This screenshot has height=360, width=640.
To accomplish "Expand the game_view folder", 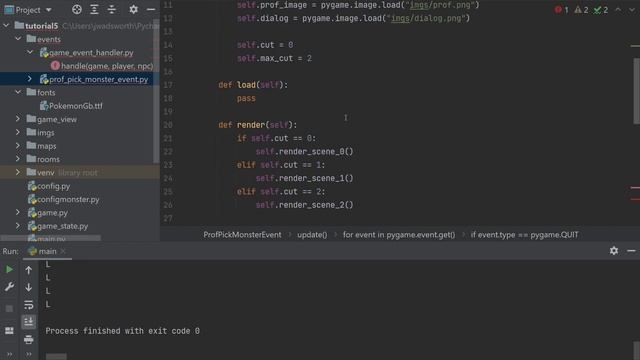I will pos(18,119).
